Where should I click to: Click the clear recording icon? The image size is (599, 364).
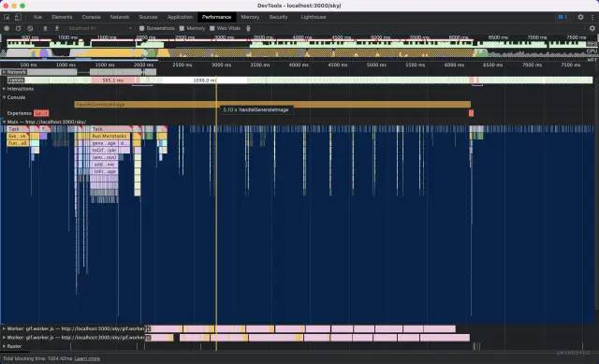click(30, 28)
